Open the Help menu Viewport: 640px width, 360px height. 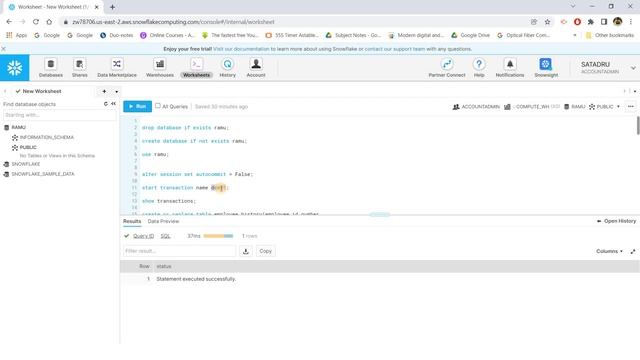point(479,68)
